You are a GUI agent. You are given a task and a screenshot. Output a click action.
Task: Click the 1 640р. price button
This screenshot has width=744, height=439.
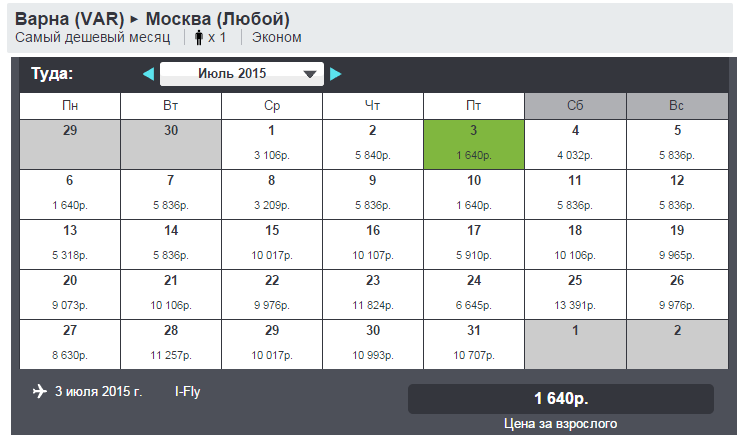click(561, 399)
